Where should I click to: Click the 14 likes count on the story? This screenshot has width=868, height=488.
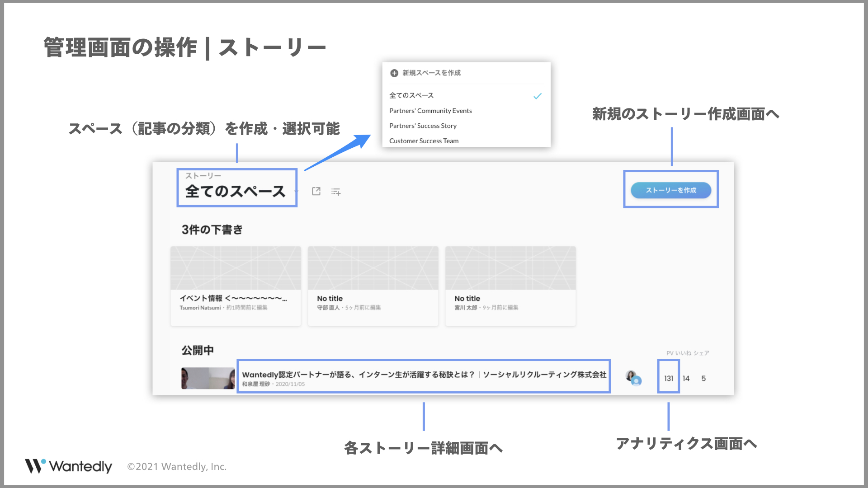(x=686, y=378)
